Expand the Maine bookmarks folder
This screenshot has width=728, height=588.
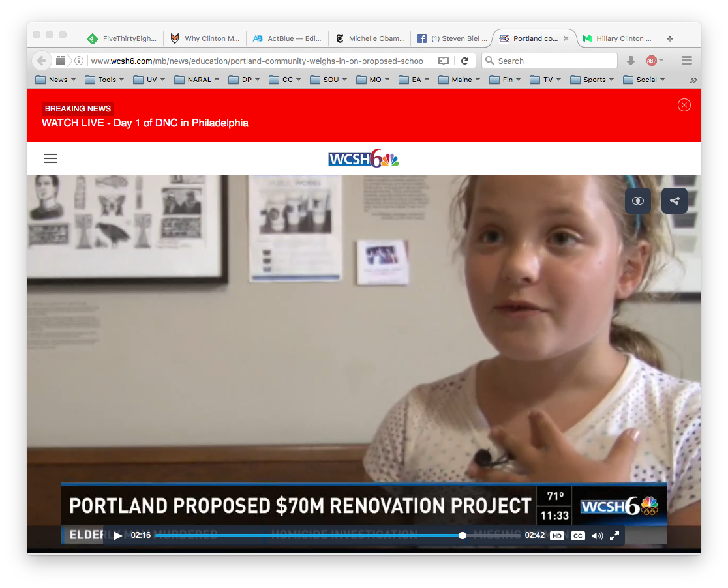point(459,80)
